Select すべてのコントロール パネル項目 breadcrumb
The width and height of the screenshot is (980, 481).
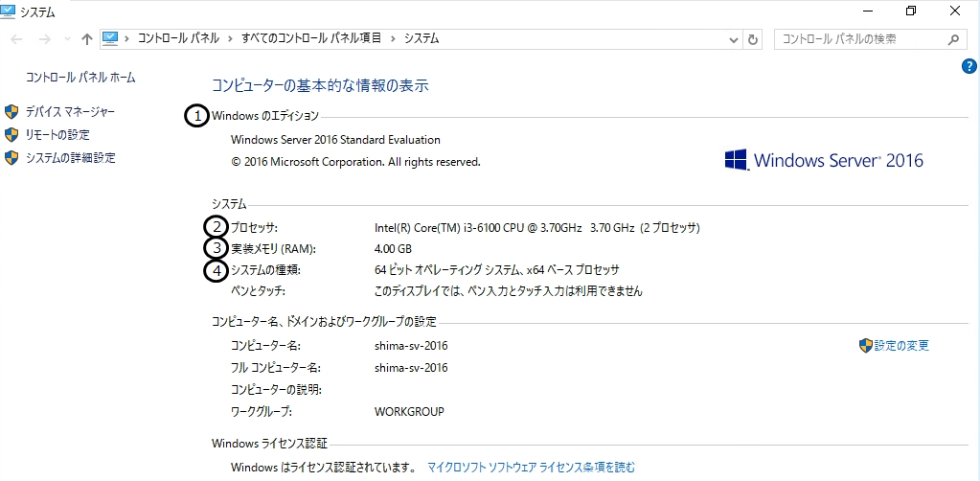coord(311,38)
